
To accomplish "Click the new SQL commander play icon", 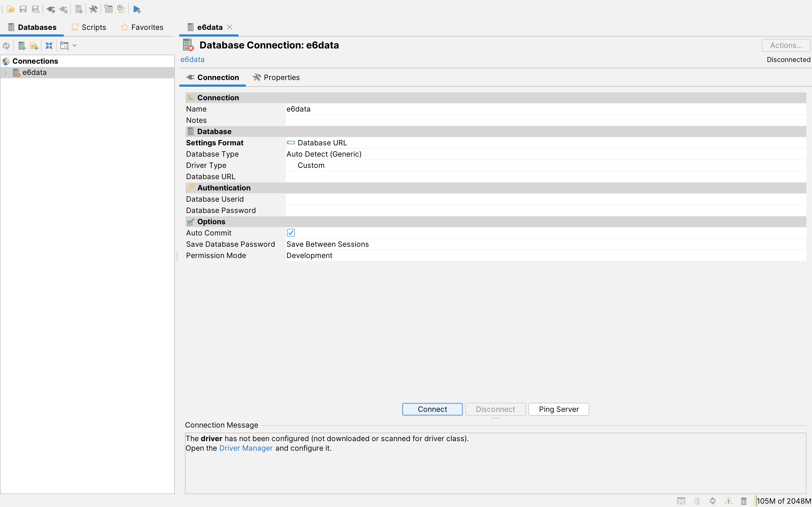I will [x=136, y=9].
